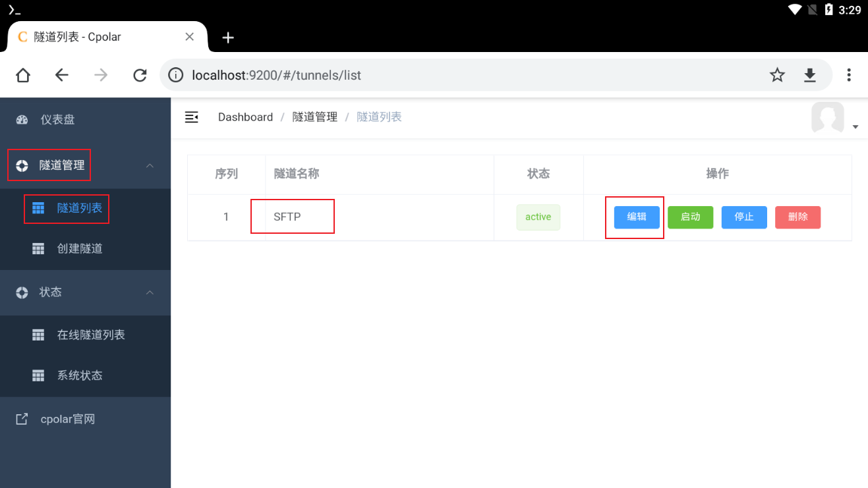Bookmark this page with the star
Screen dimensions: 868x488
(x=778, y=75)
